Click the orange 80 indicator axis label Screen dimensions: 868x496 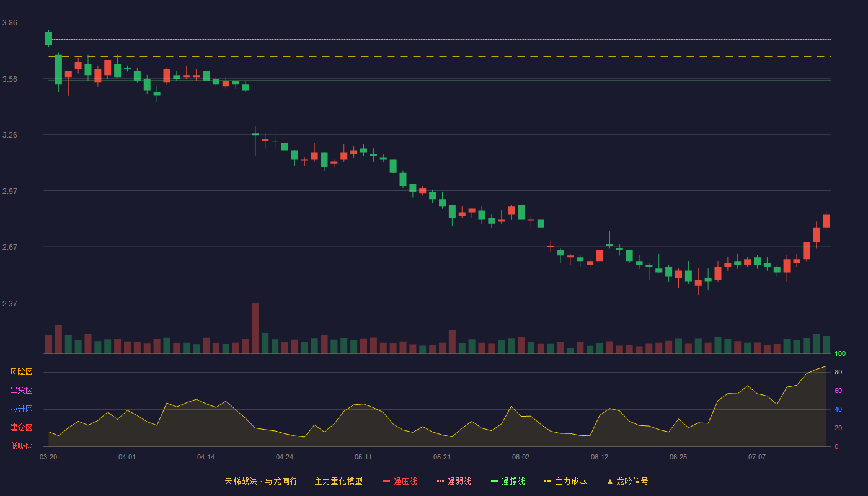click(x=838, y=372)
